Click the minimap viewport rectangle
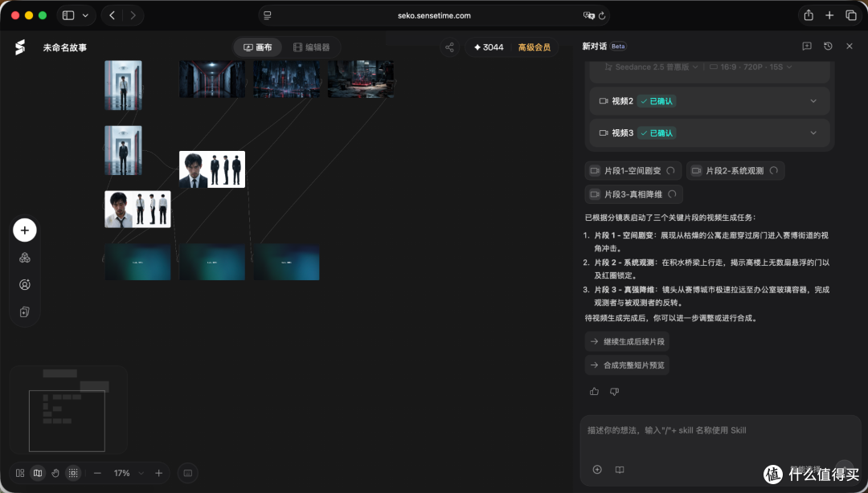 tap(67, 421)
